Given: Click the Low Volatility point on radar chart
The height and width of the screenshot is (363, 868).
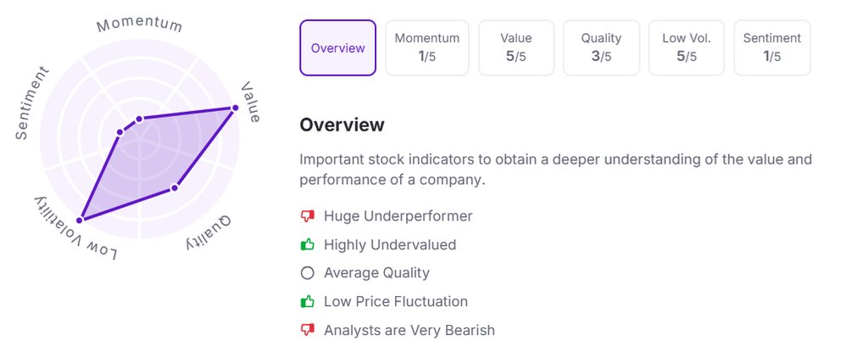Looking at the screenshot, I should [81, 220].
